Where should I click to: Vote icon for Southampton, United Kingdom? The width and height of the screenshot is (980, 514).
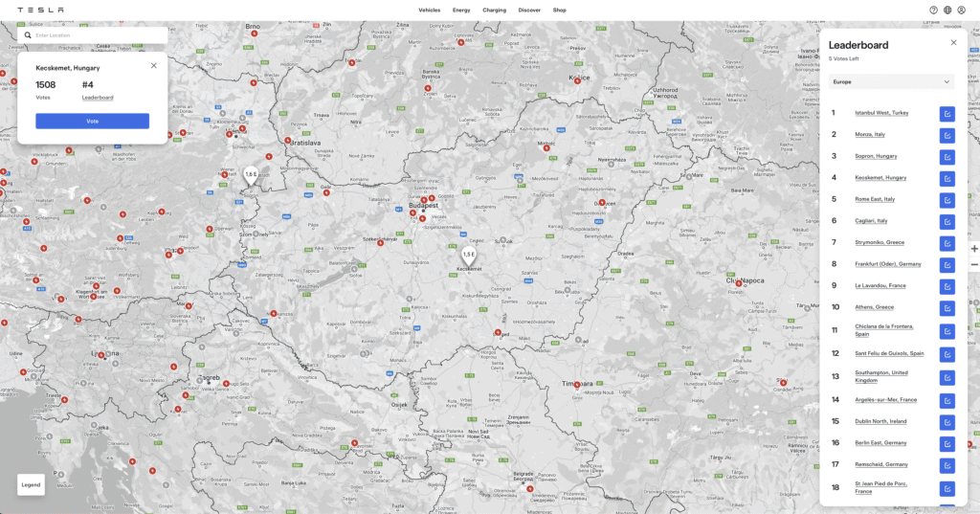point(947,378)
